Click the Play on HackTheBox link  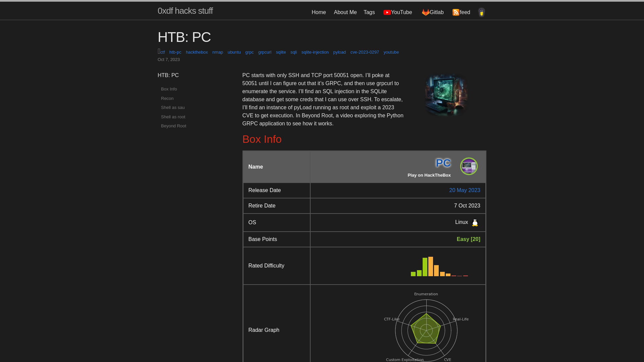tap(429, 175)
